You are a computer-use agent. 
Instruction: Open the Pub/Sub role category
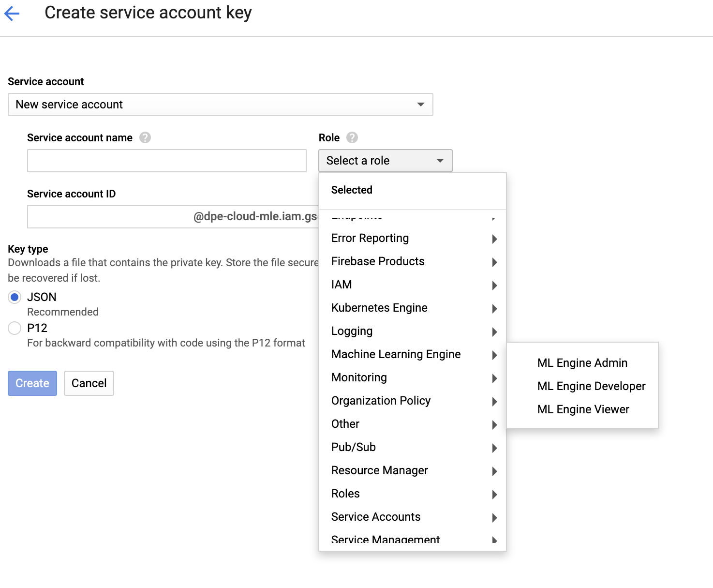click(354, 447)
